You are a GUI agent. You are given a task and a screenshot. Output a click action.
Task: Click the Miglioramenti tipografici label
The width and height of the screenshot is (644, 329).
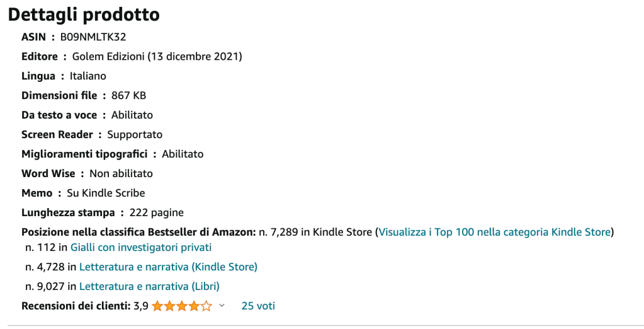coord(84,154)
